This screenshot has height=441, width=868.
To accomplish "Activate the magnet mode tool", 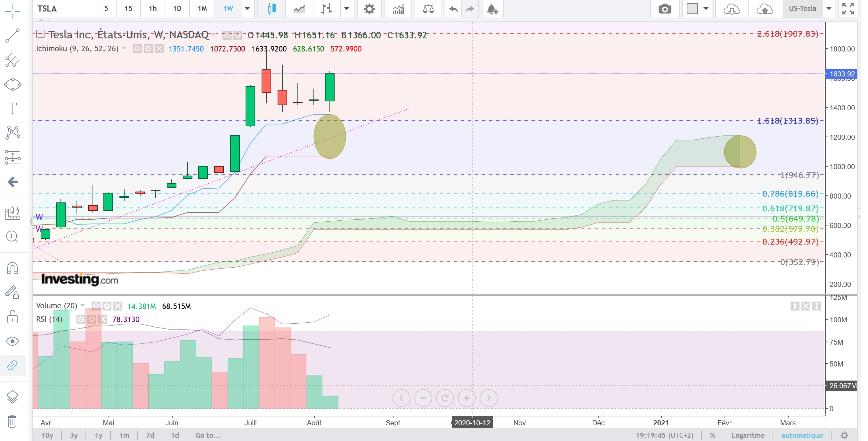I will (x=12, y=268).
